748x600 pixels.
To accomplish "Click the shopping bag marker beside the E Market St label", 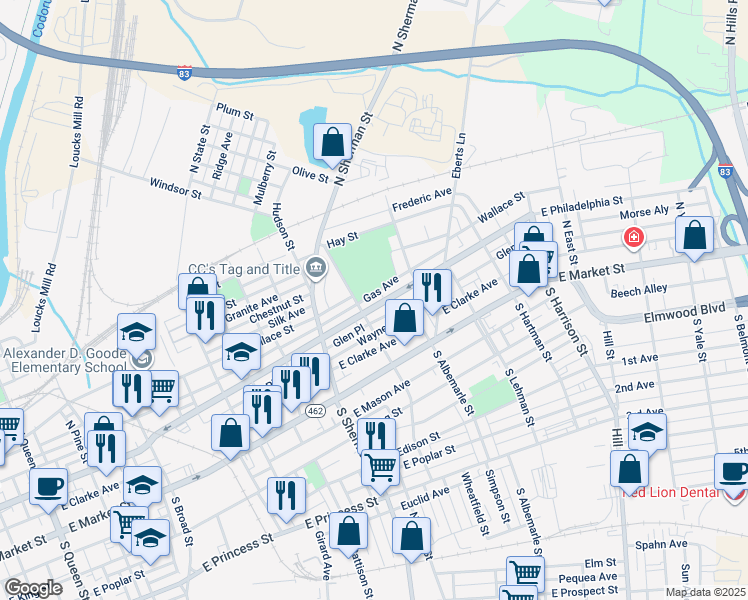I will click(528, 272).
